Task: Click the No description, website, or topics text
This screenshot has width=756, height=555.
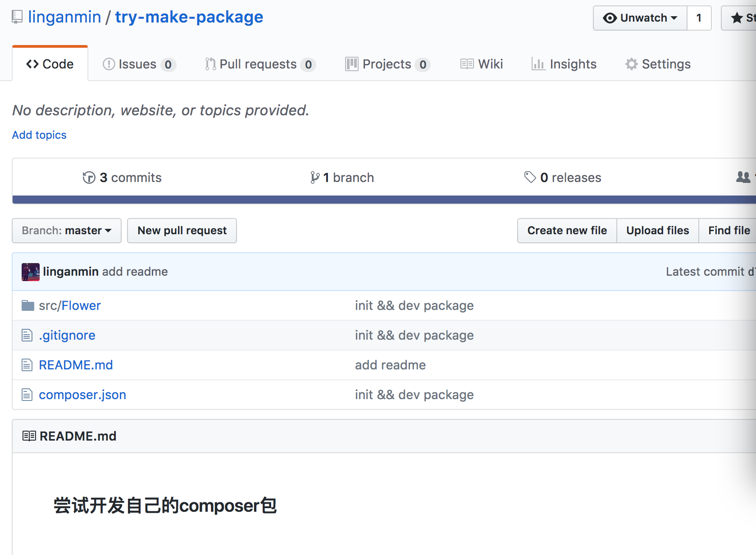Action: pyautogui.click(x=161, y=110)
